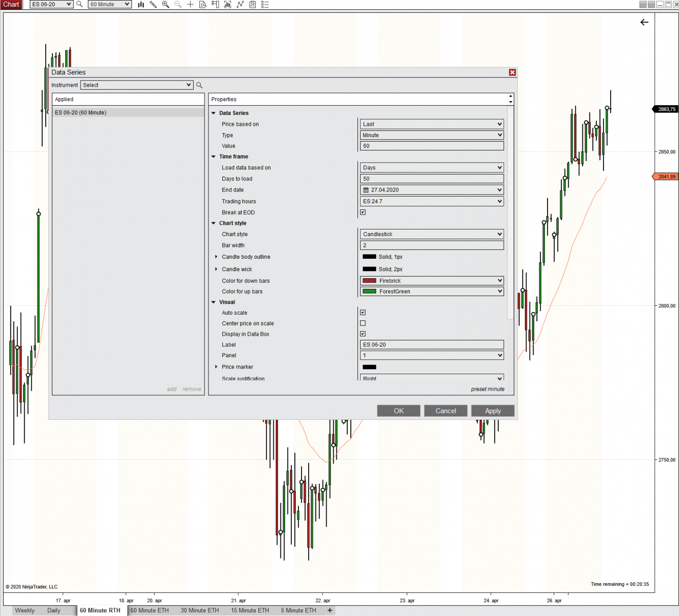Viewport: 679px width, 616px height.
Task: Toggle the Break at EOD checkbox
Action: [x=363, y=212]
